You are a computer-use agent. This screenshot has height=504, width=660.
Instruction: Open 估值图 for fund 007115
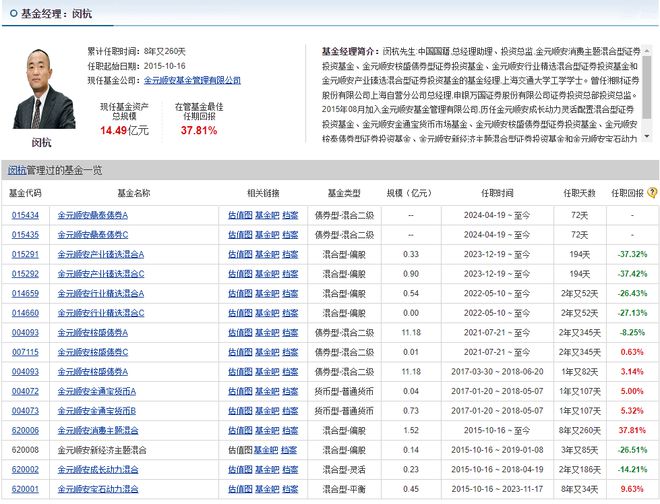click(x=239, y=352)
